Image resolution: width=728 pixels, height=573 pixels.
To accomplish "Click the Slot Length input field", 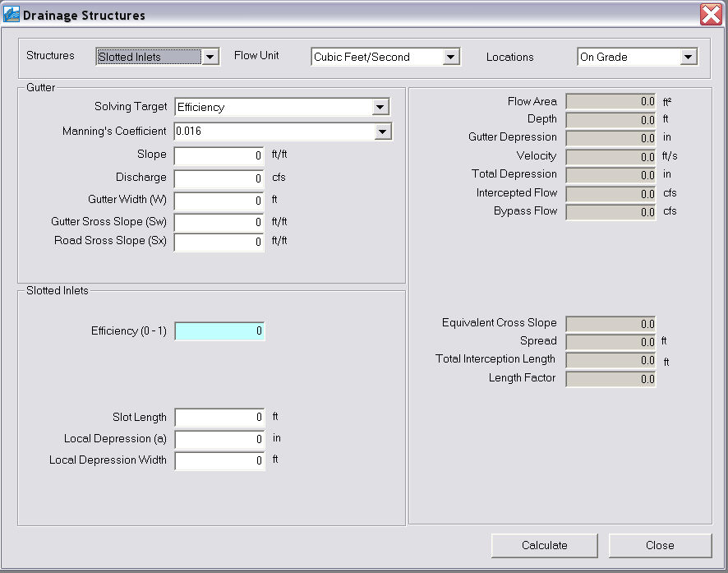I will point(219,417).
